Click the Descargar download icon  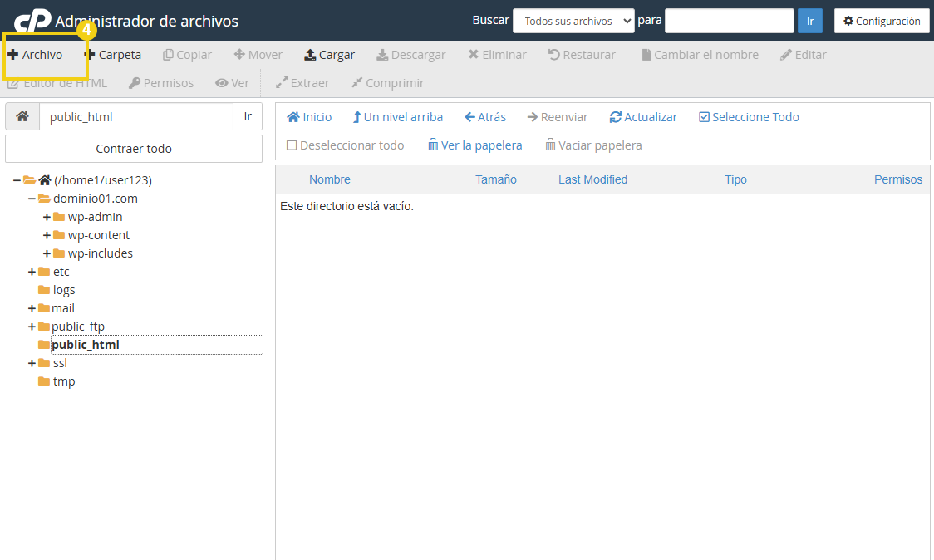(x=382, y=55)
